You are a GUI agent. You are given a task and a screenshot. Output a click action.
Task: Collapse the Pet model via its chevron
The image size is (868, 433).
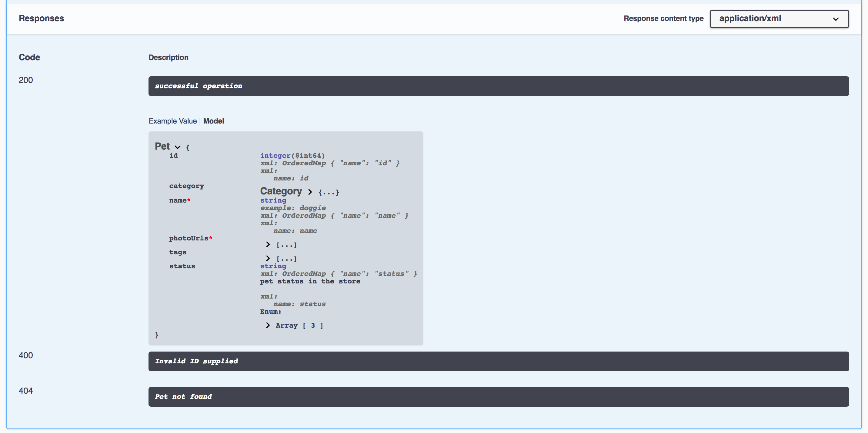(x=178, y=147)
